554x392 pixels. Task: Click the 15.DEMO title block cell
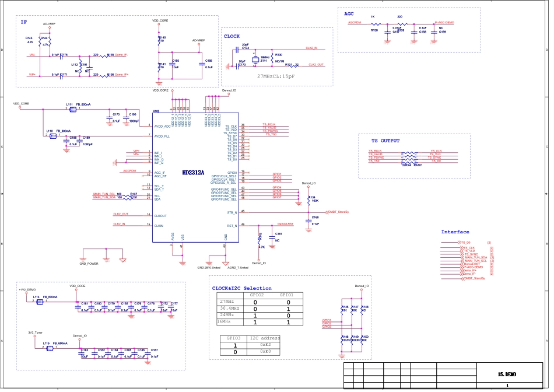[506, 374]
